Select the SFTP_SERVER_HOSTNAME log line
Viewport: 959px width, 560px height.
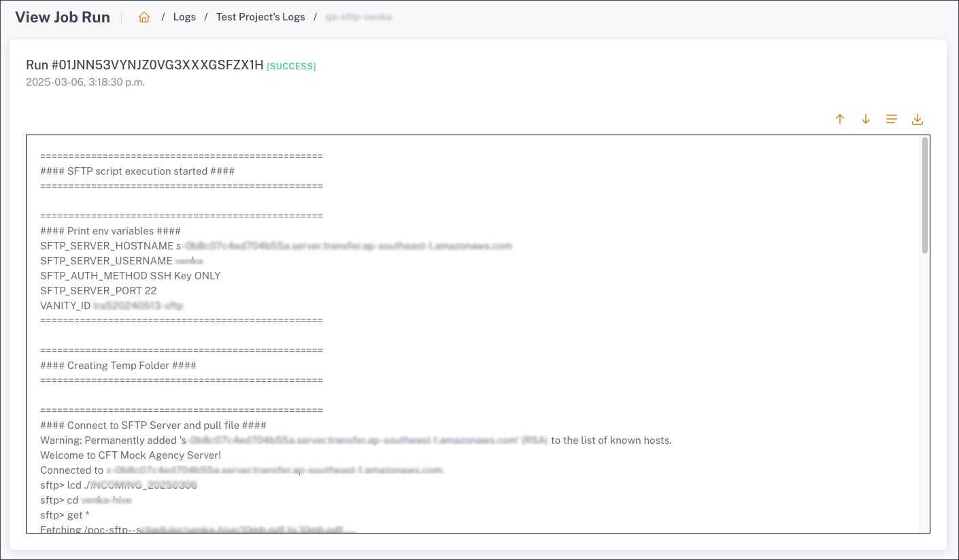click(x=275, y=245)
